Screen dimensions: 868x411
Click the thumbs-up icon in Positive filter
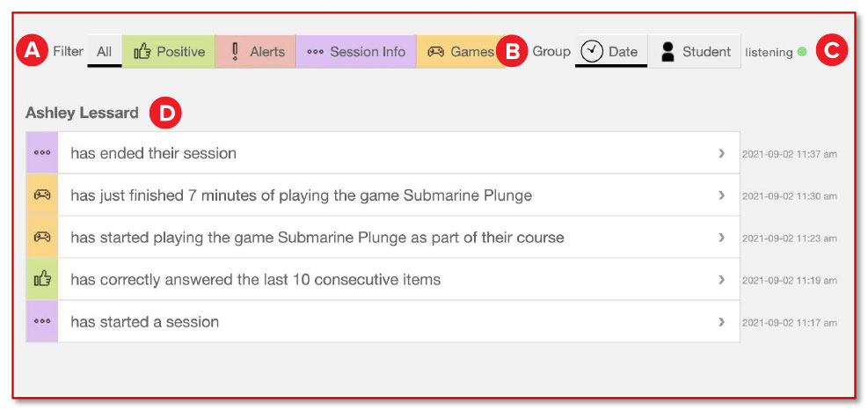click(142, 52)
